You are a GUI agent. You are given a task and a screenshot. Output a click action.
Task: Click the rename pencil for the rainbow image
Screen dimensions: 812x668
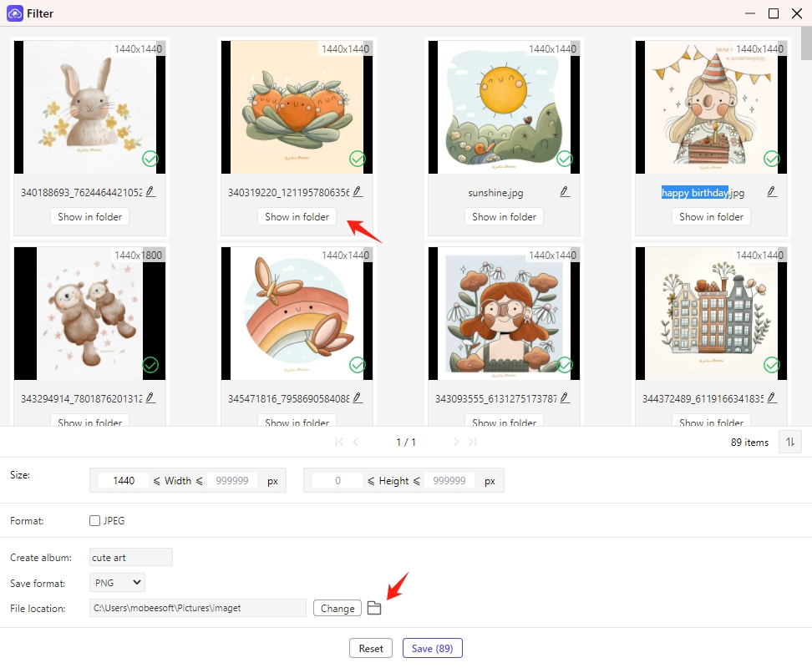358,398
